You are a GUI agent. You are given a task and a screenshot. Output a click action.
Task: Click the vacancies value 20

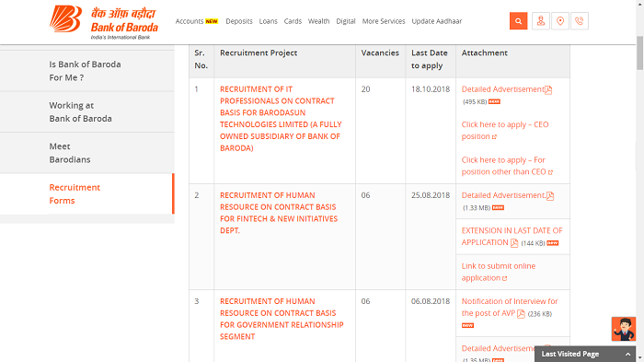coord(365,89)
